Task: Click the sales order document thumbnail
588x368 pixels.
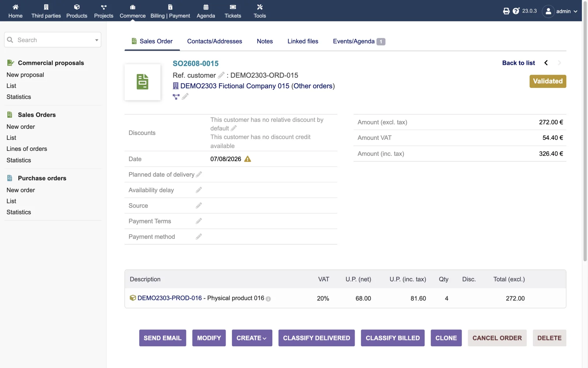Action: click(x=143, y=82)
